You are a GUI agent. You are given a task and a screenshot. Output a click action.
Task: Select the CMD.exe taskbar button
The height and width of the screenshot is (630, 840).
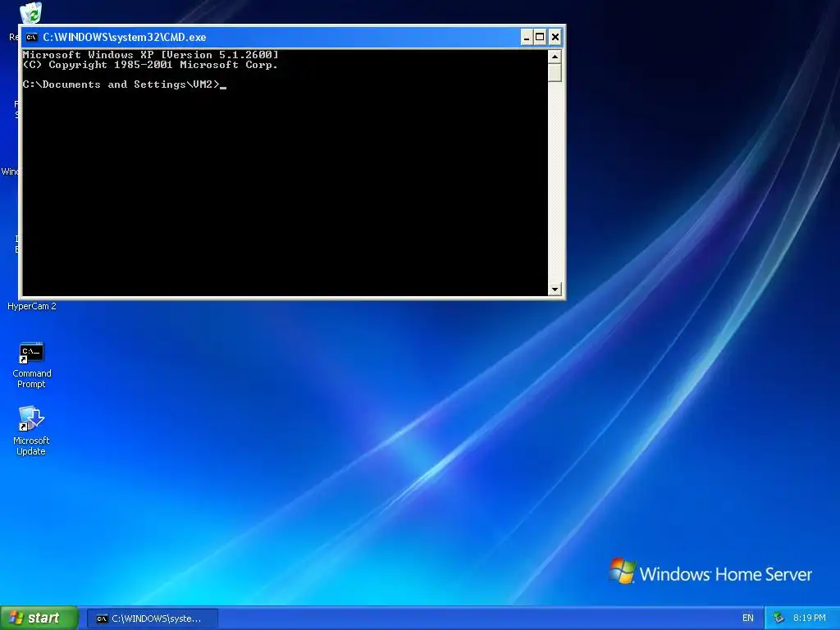click(153, 619)
